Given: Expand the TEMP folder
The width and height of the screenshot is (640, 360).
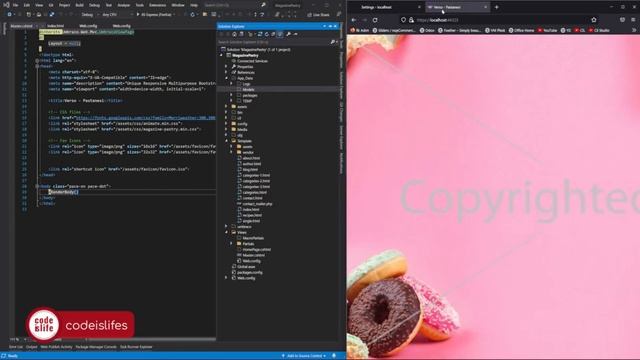Looking at the screenshot, I should pyautogui.click(x=231, y=101).
